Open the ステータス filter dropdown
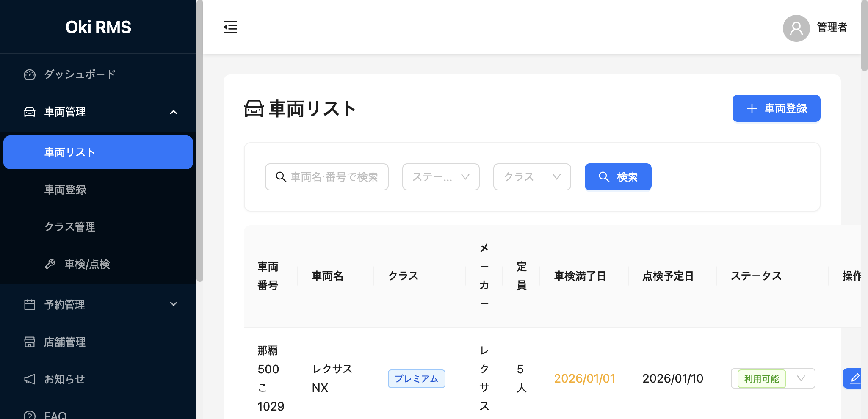 click(x=440, y=177)
